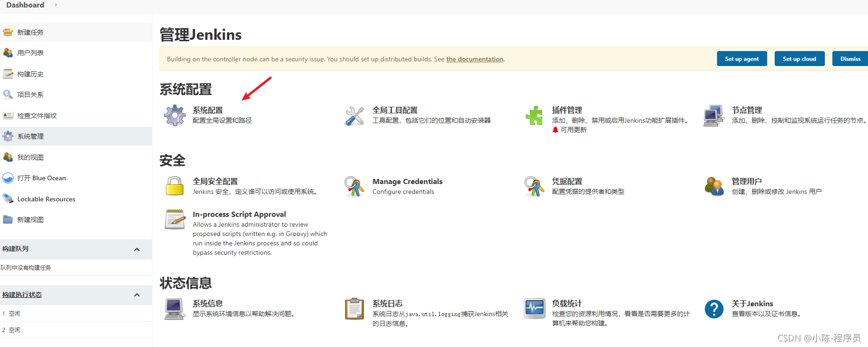Viewport: 868px width, 347px height.
Task: Click the 项目关系 magnifier icon
Action: click(8, 95)
